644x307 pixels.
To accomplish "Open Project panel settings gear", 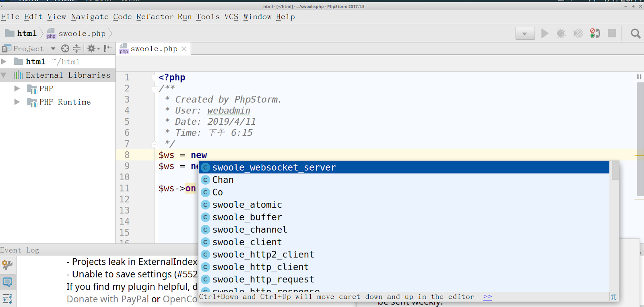I will tap(93, 49).
